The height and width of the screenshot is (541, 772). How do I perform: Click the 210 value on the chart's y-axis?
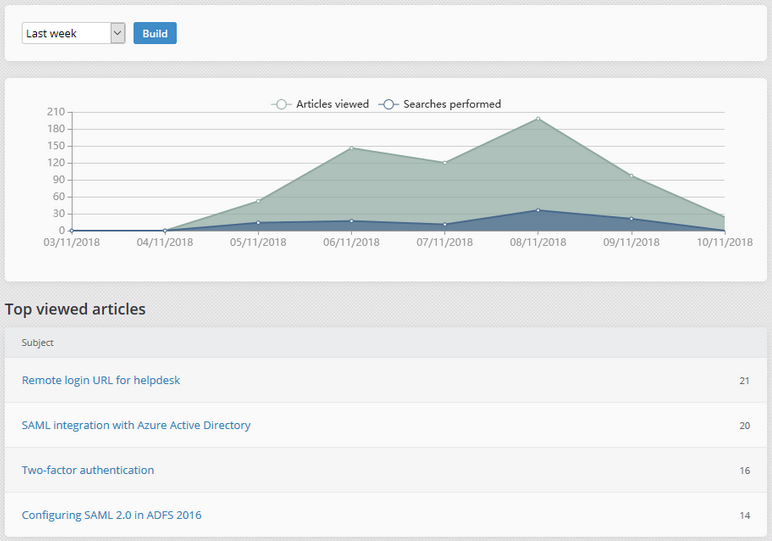(x=56, y=112)
